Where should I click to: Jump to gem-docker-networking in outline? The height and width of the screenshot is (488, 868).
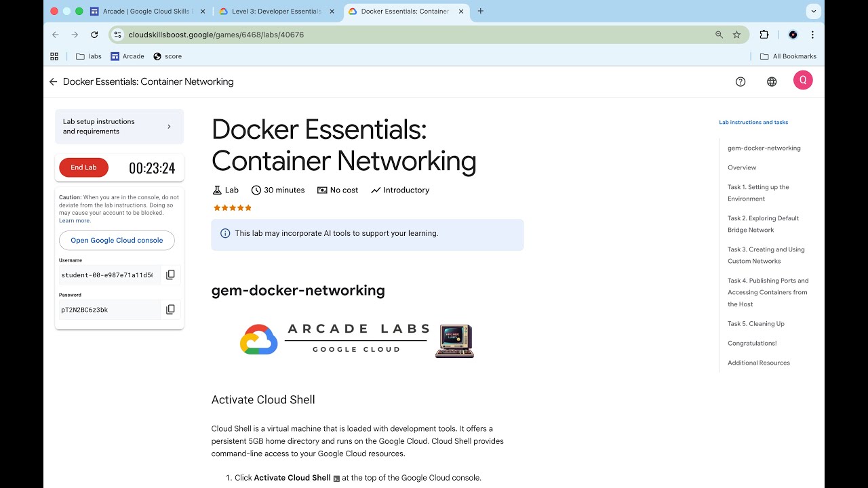pos(764,148)
